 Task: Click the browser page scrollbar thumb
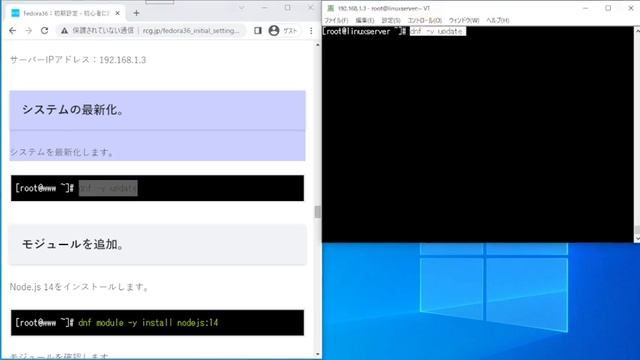point(318,212)
